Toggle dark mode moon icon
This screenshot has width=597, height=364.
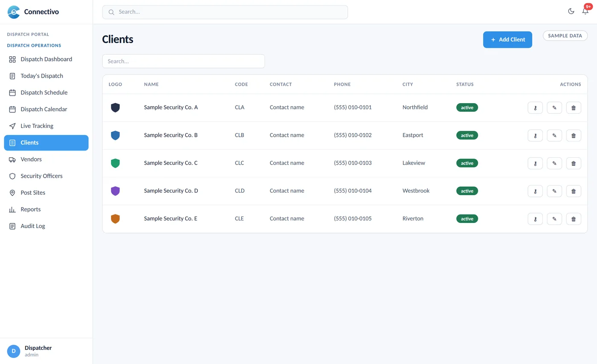(571, 11)
